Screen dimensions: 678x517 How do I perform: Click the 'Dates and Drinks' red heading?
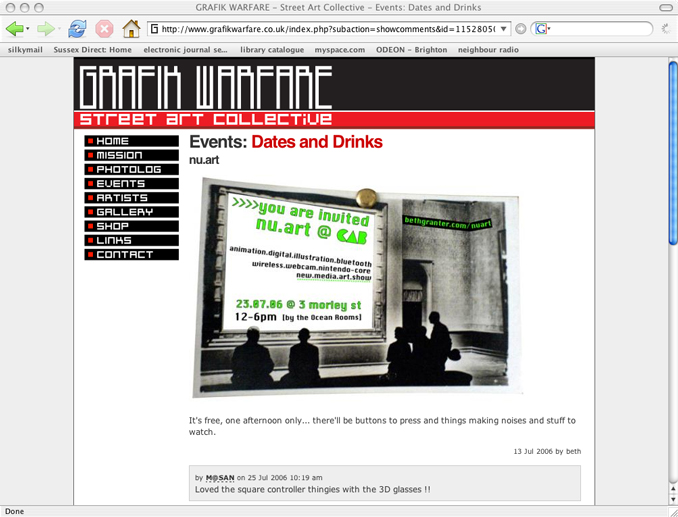[317, 142]
